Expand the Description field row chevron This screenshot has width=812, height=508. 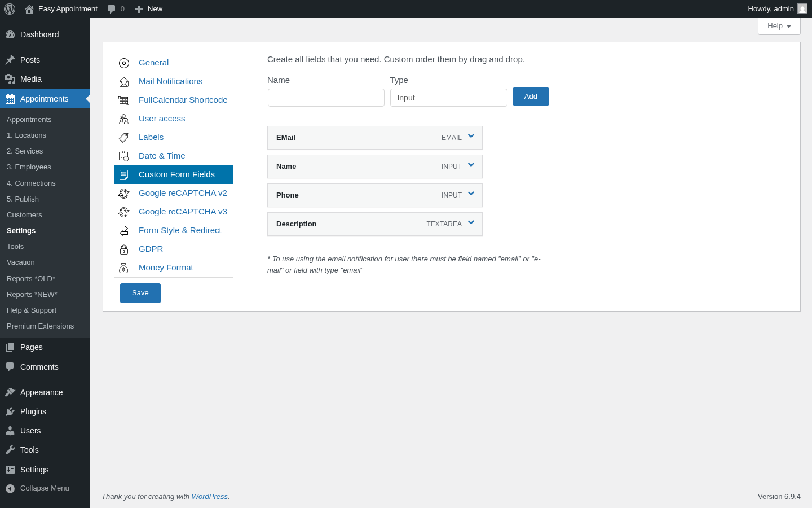pyautogui.click(x=471, y=222)
